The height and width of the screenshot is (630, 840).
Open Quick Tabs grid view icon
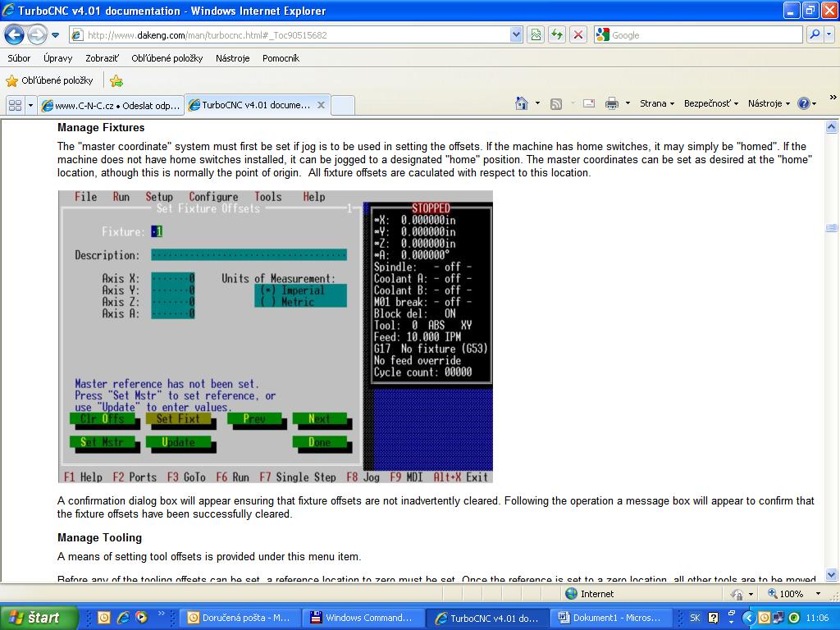[15, 105]
